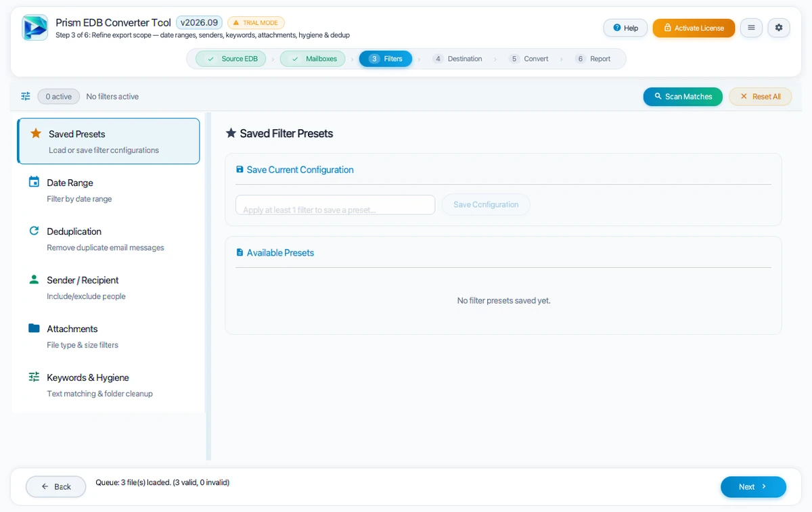Click the calendar icon for Date Range
Image resolution: width=812 pixels, height=512 pixels.
pos(34,182)
